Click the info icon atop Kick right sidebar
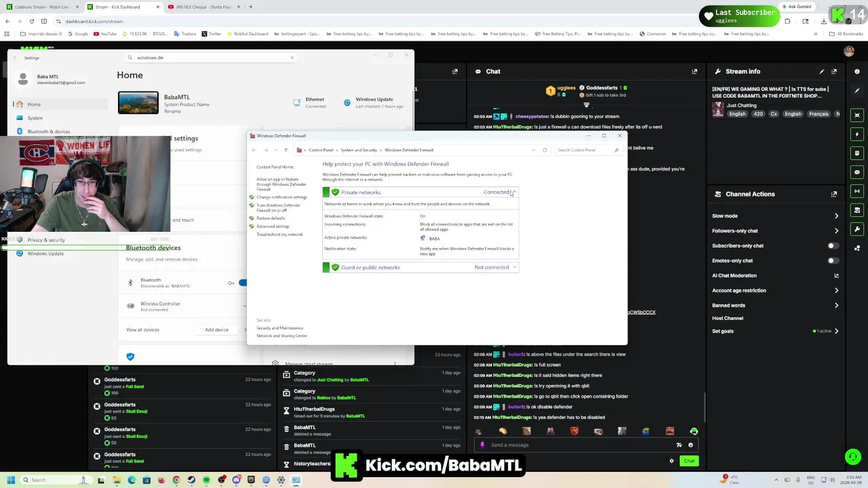Image resolution: width=868 pixels, height=488 pixels. tap(857, 71)
